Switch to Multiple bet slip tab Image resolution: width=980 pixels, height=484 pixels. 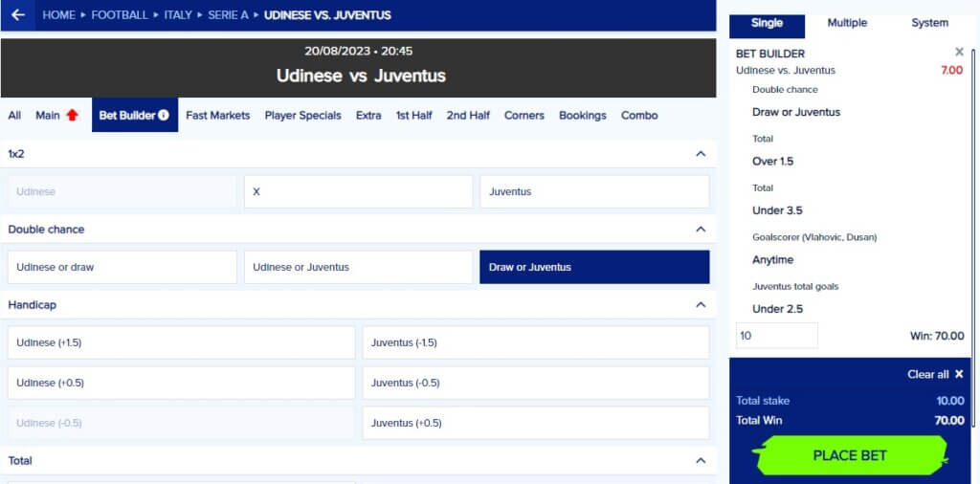[847, 23]
